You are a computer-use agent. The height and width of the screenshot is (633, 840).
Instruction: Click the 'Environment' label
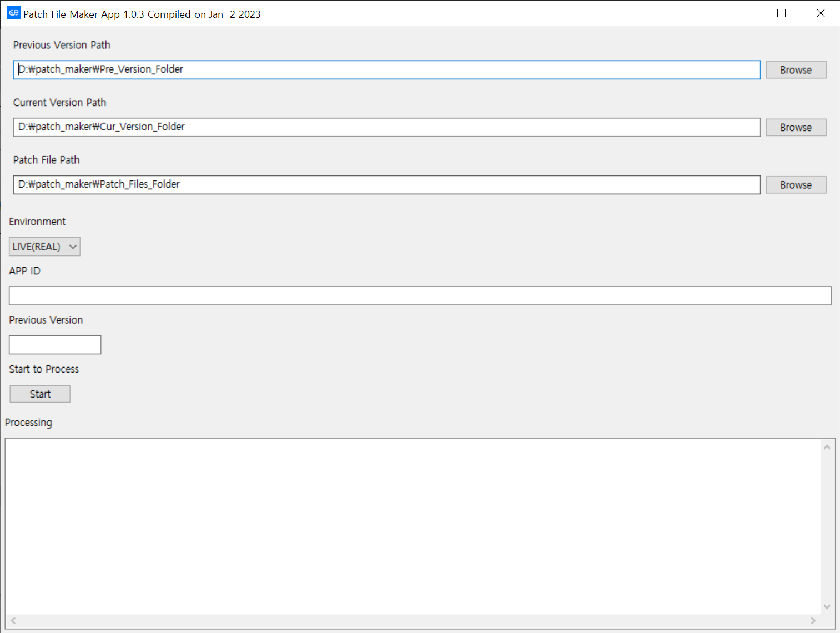pos(37,222)
